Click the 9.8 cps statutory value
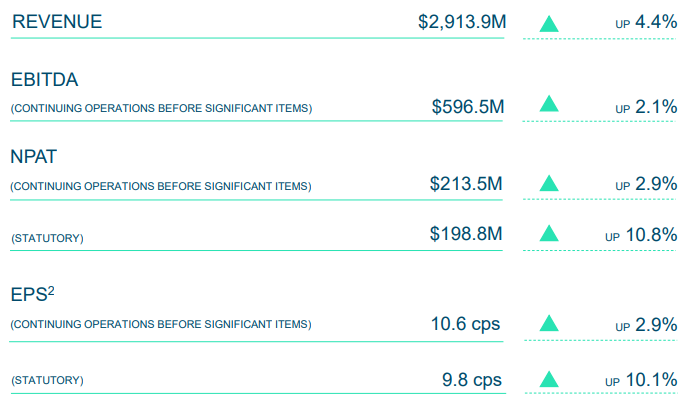This screenshot has height=401, width=686. pyautogui.click(x=473, y=380)
